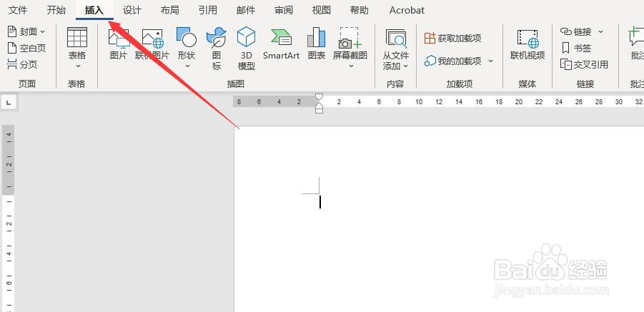Insert a 3D 模型
The image size is (644, 312).
tap(247, 49)
